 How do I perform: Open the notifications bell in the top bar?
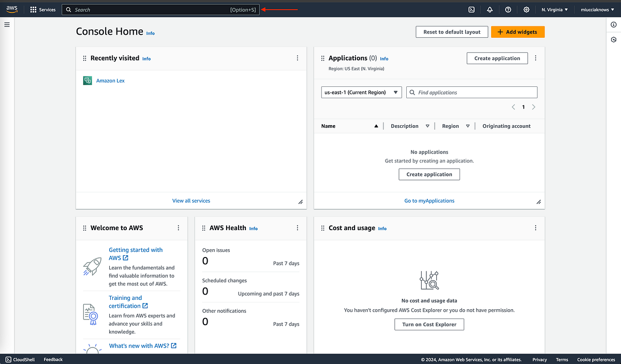coord(490,9)
